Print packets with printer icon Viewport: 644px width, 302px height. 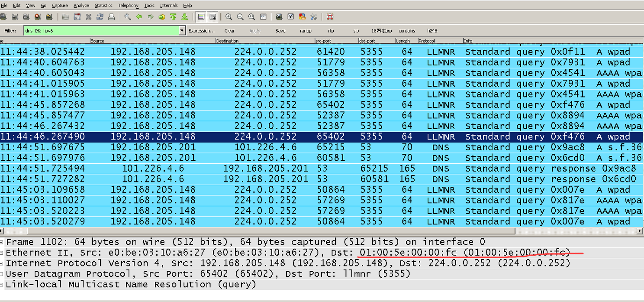coord(111,17)
